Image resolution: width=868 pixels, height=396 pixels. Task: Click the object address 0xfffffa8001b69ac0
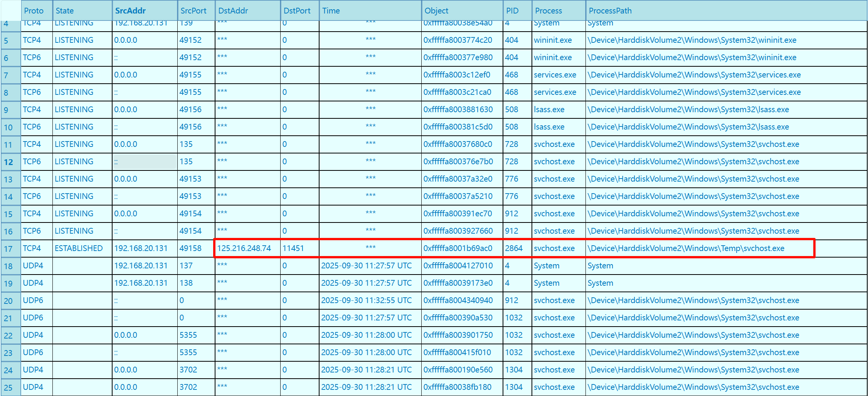click(458, 248)
